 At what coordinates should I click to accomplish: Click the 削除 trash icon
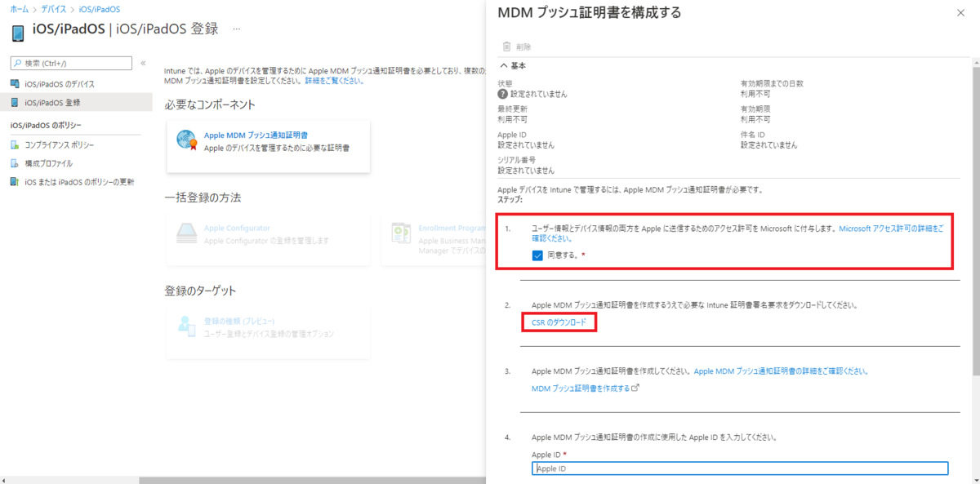click(507, 47)
